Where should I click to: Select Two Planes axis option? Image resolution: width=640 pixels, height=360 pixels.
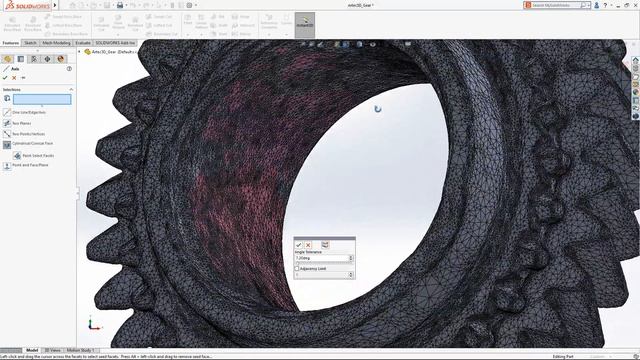point(17,123)
